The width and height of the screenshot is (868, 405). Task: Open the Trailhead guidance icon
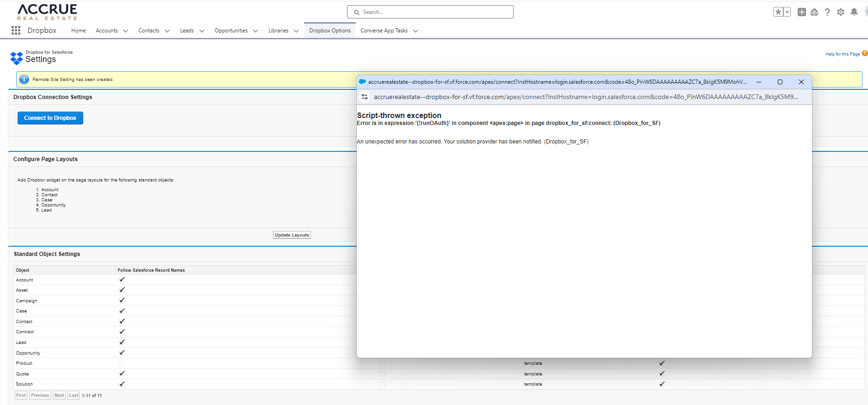coord(814,12)
